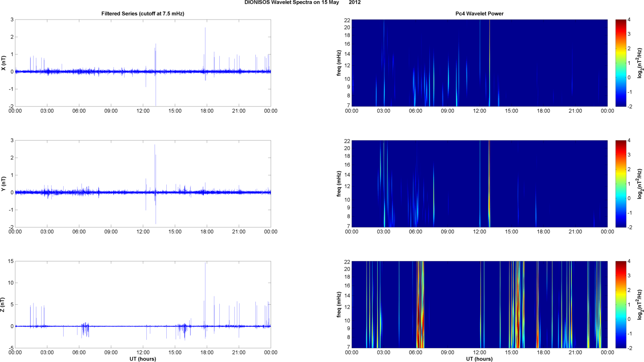Select the bottom wavelet plot's colorbar

coord(620,304)
